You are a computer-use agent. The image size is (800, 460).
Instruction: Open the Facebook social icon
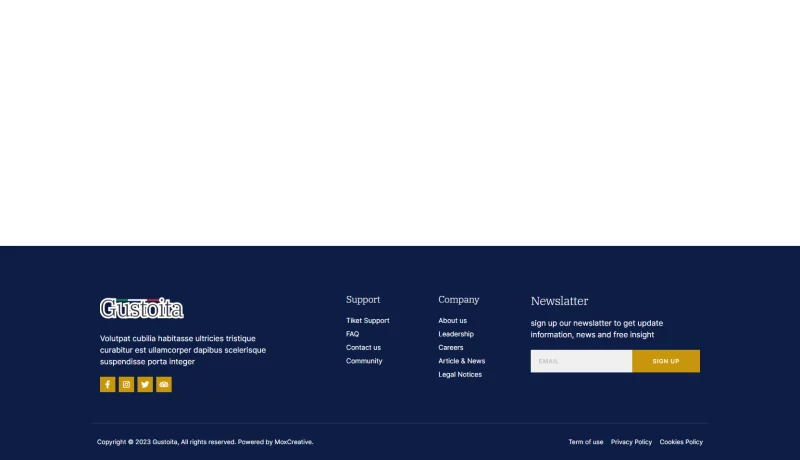107,384
